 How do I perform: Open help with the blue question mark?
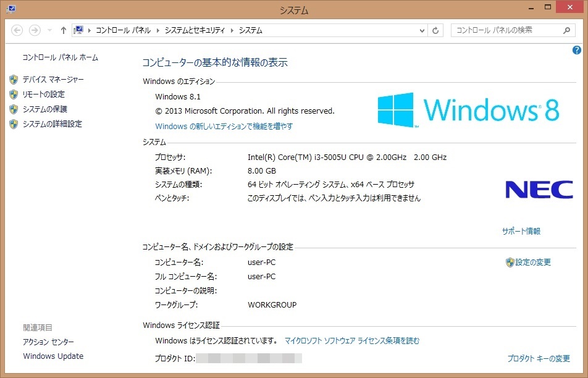(x=577, y=50)
